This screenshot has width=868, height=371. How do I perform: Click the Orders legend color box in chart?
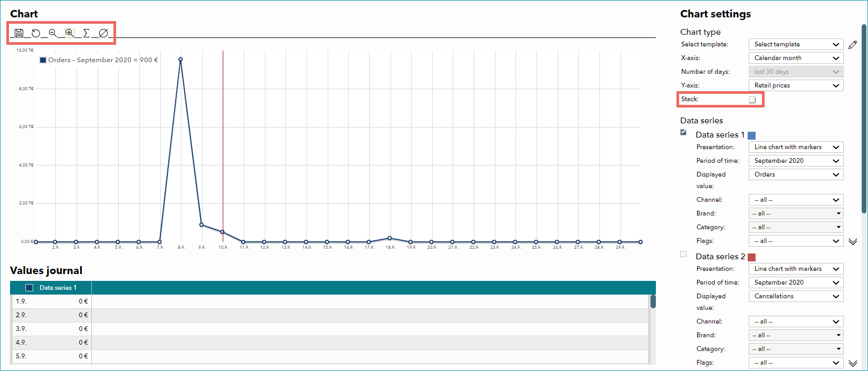point(43,60)
